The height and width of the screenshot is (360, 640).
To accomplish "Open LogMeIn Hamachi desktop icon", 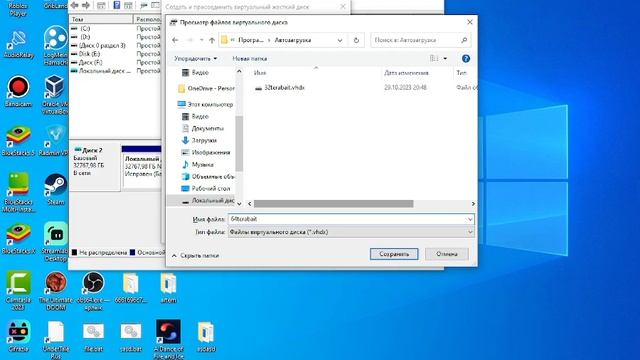I will [56, 45].
